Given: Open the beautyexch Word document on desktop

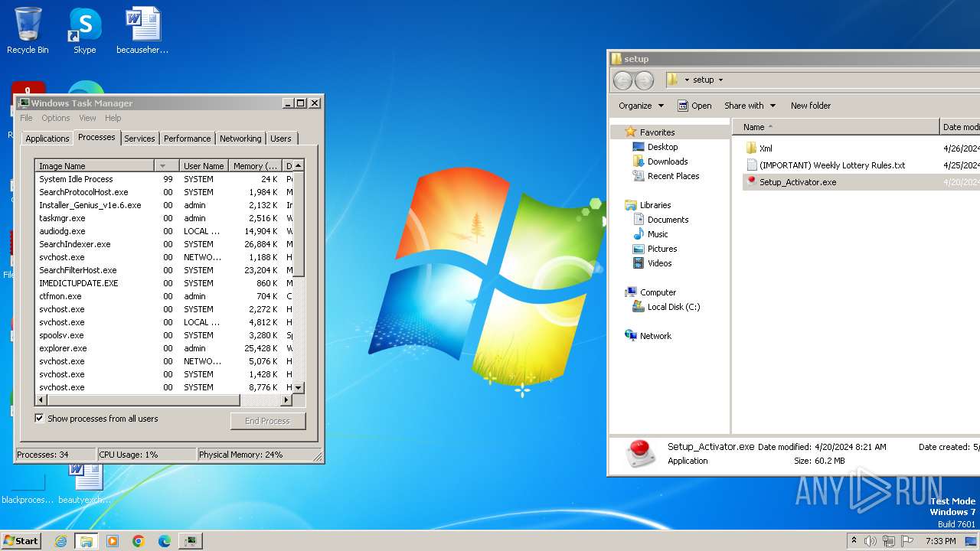Looking at the screenshot, I should pos(84,484).
